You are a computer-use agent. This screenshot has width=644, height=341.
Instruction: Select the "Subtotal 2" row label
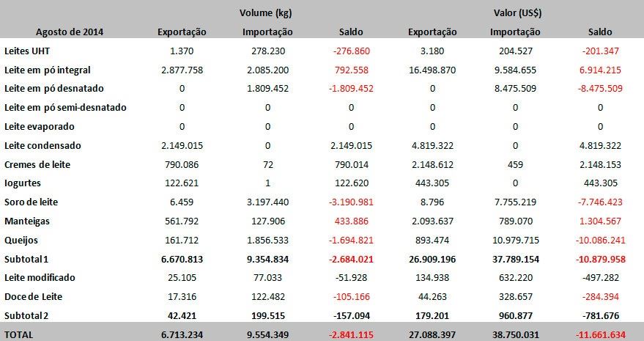pyautogui.click(x=28, y=315)
